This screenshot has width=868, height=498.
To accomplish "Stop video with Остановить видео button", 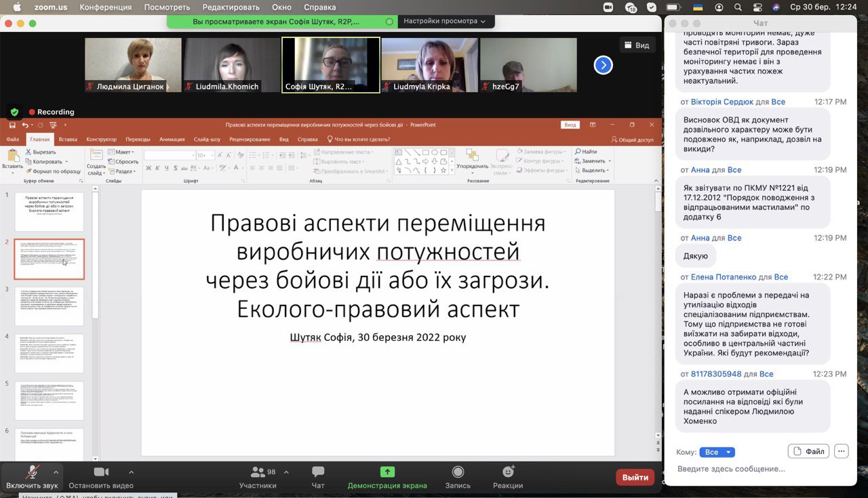I will click(101, 476).
